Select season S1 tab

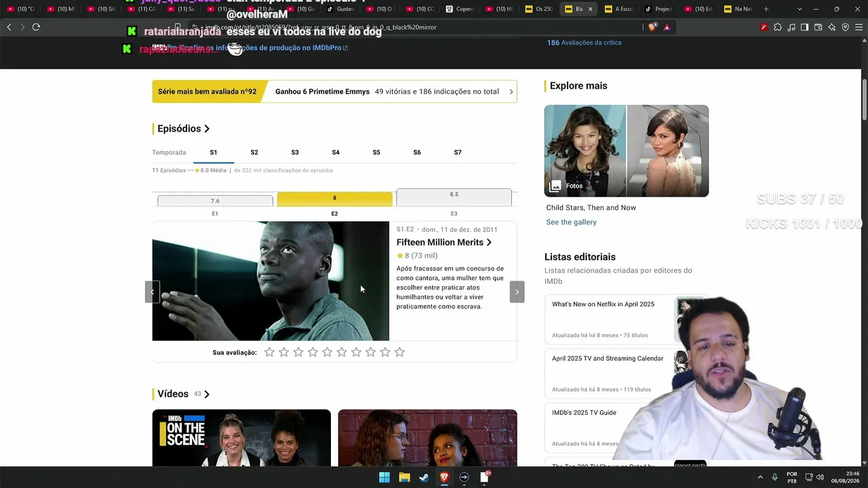click(214, 152)
